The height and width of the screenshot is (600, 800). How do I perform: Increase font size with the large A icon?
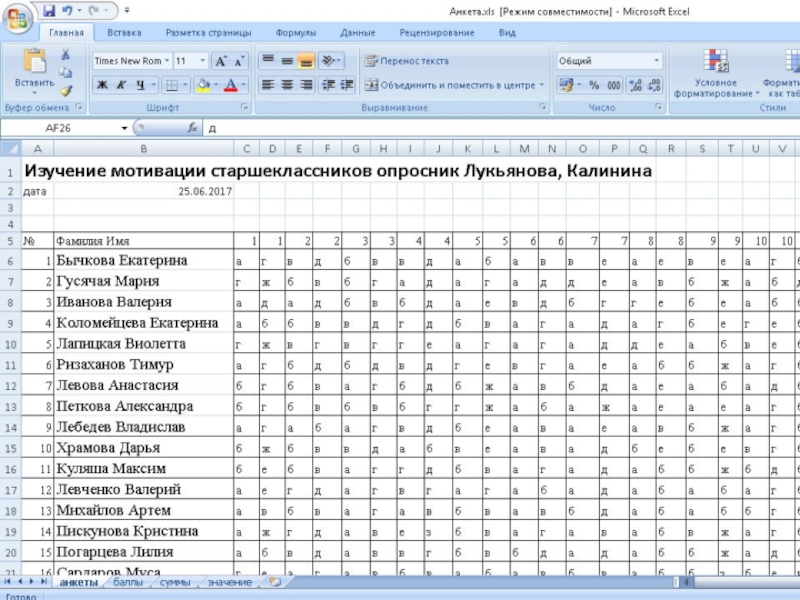click(223, 61)
